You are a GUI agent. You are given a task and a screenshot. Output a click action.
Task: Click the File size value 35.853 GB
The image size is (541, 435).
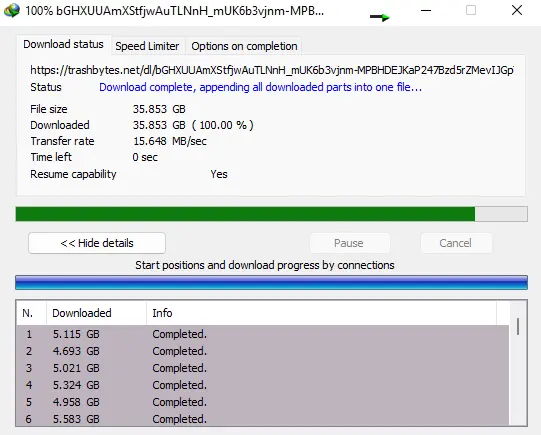tap(159, 109)
